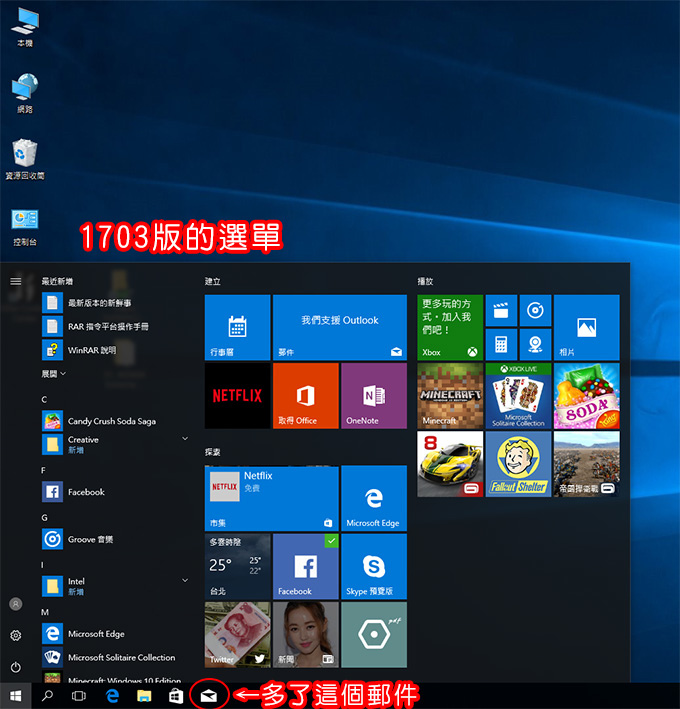This screenshot has width=680, height=709.
Task: Open the Groove Music small tile
Action: click(535, 311)
